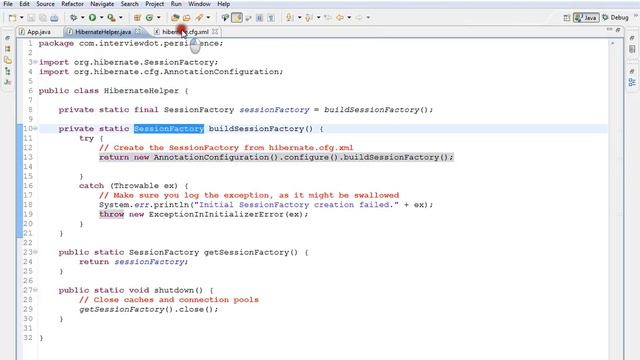Click the Save All toolbar icon

click(42, 18)
